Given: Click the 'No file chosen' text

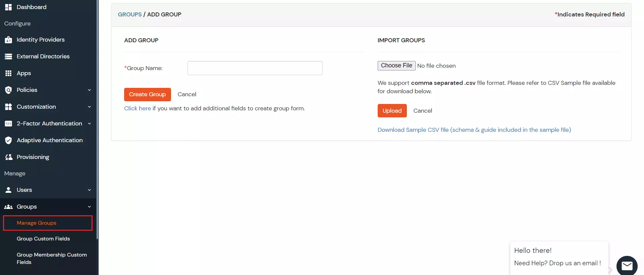Looking at the screenshot, I should [436, 66].
